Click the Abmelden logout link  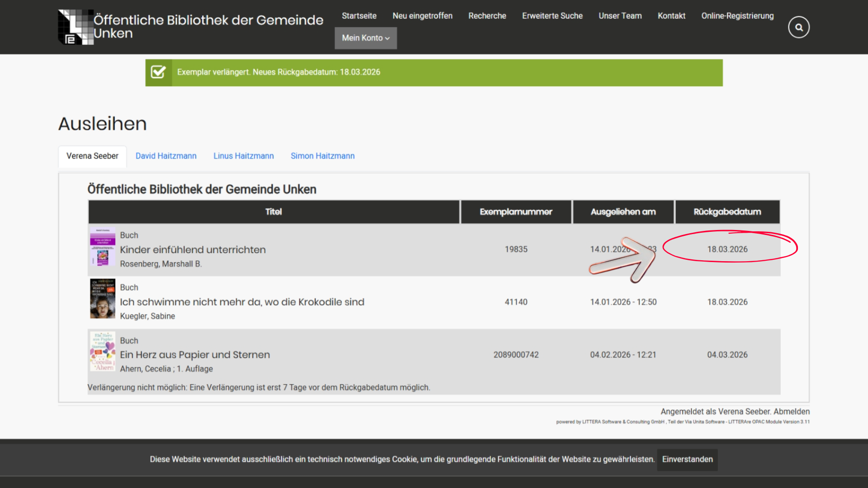pos(791,412)
